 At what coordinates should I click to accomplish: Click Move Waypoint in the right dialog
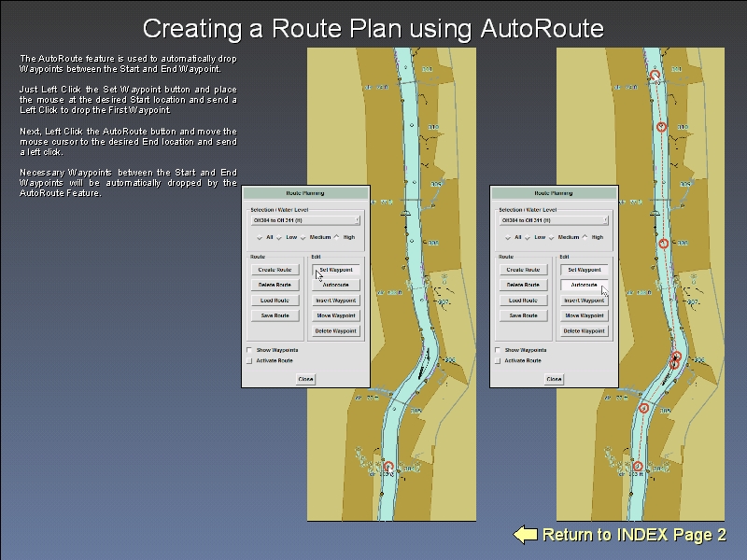pyautogui.click(x=585, y=315)
